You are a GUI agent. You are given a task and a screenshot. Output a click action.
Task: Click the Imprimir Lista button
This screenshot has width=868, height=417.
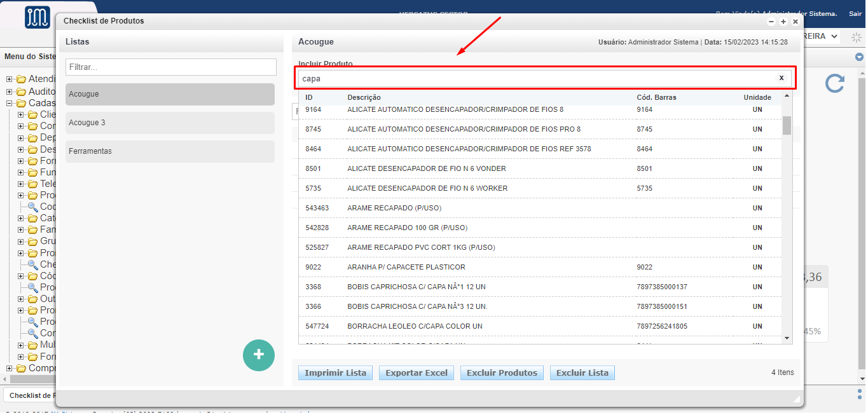(335, 373)
